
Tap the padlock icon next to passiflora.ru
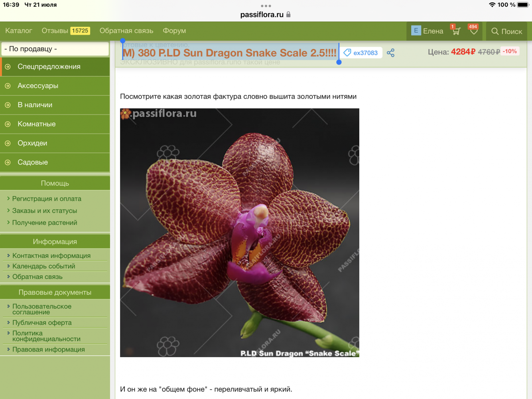point(288,15)
